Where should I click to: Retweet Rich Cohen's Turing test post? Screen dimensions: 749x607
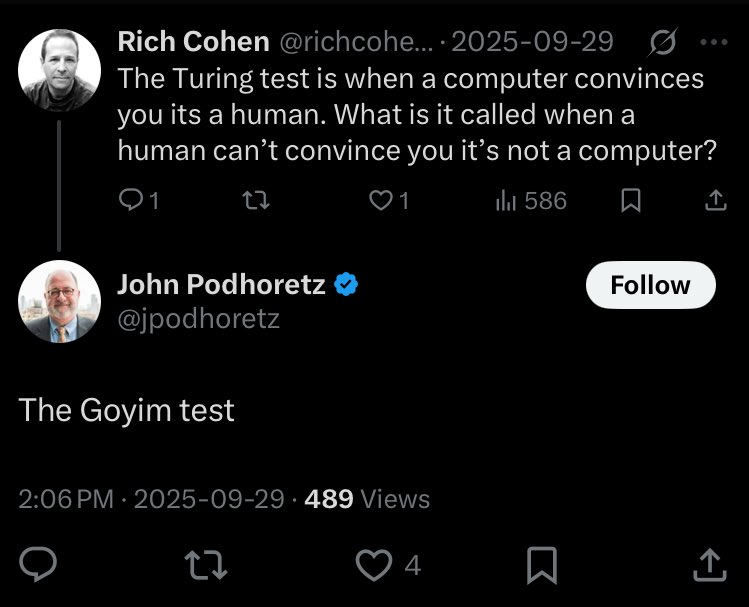pos(258,201)
